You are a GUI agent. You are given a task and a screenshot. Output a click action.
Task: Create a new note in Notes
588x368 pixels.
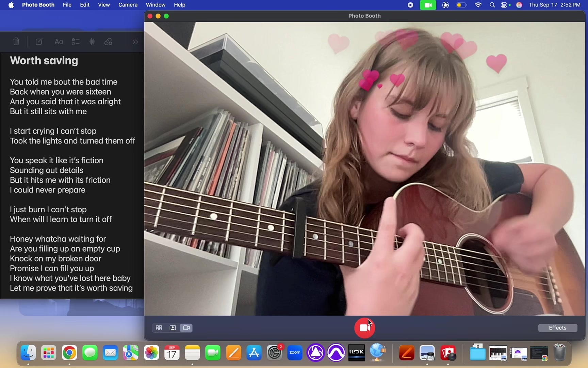coord(39,42)
